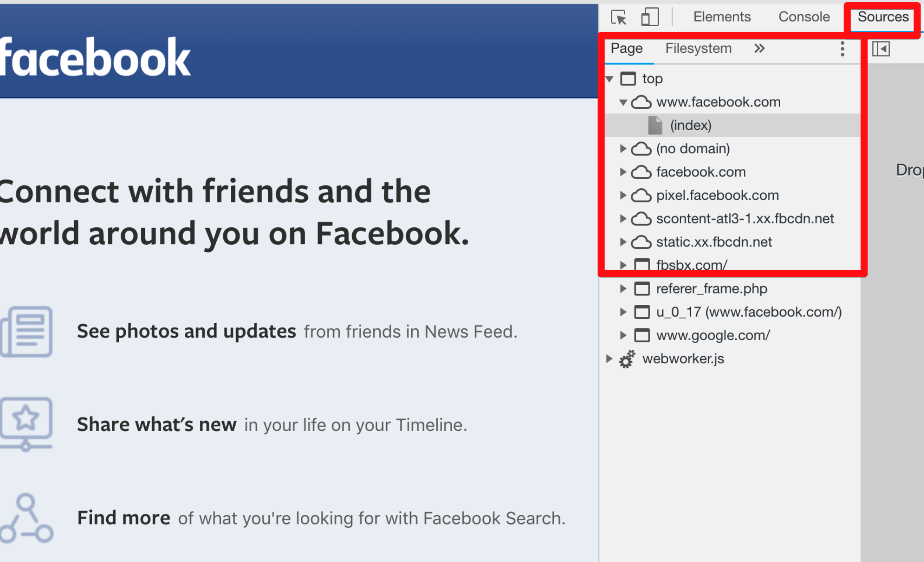Select the www.facebook.com label
This screenshot has width=924, height=562.
click(x=718, y=102)
